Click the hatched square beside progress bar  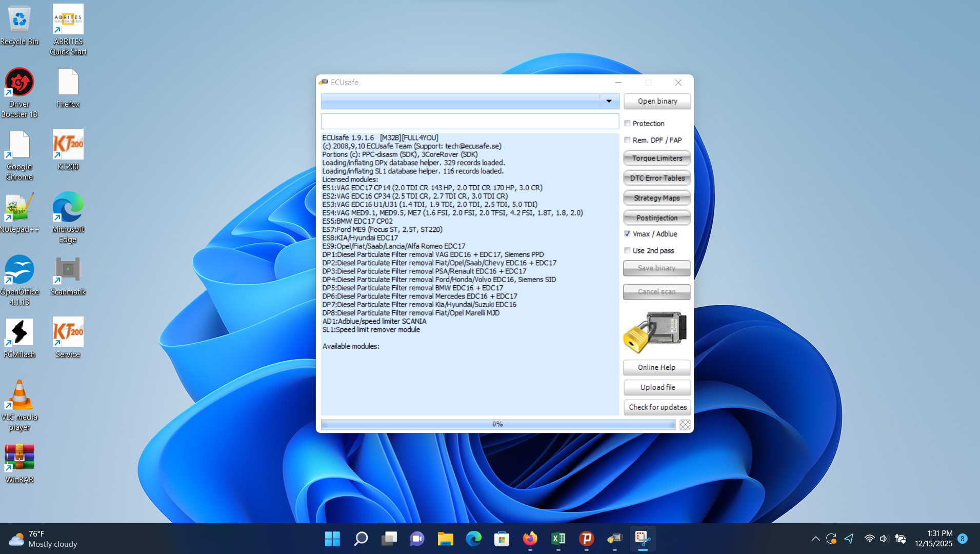point(685,425)
